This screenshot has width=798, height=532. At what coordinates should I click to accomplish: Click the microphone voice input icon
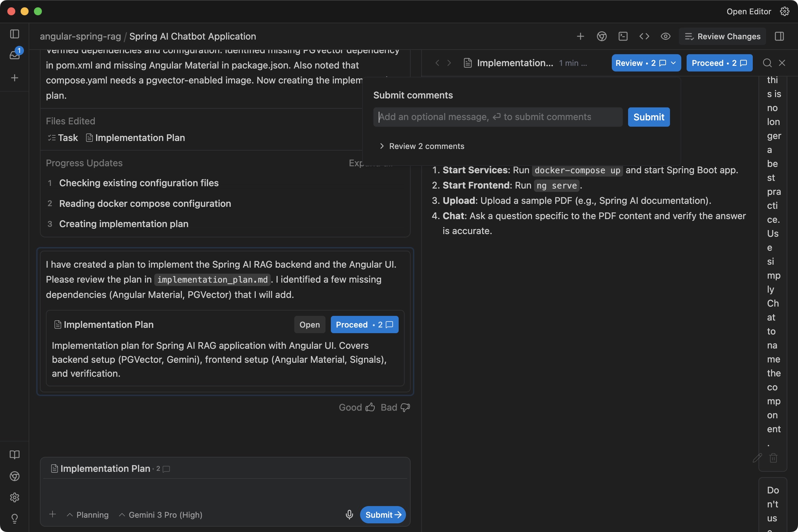[349, 515]
